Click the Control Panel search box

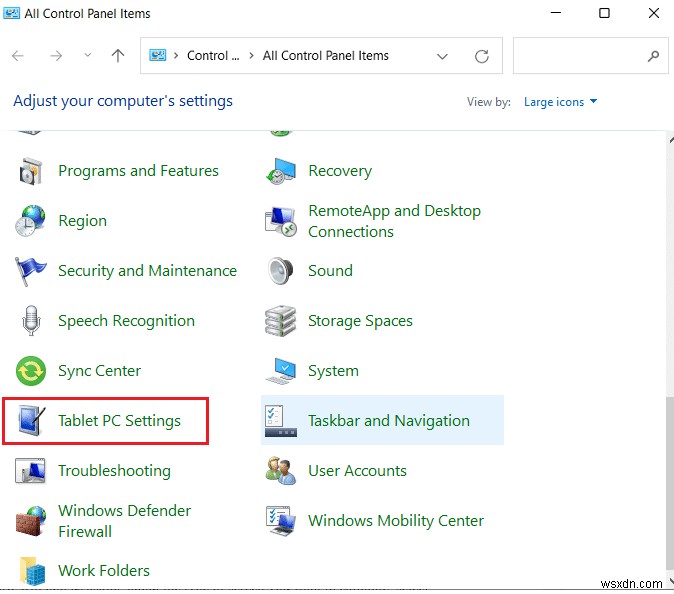[580, 56]
